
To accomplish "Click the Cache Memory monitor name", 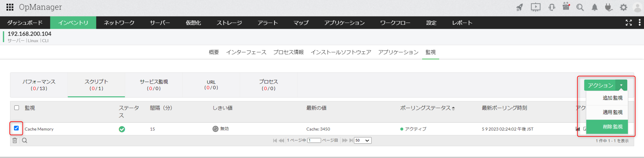I will 39,129.
